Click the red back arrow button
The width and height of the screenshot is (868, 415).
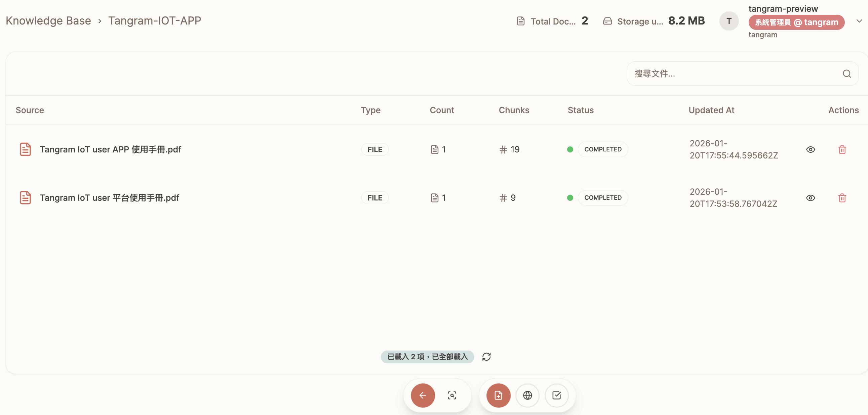click(x=423, y=395)
